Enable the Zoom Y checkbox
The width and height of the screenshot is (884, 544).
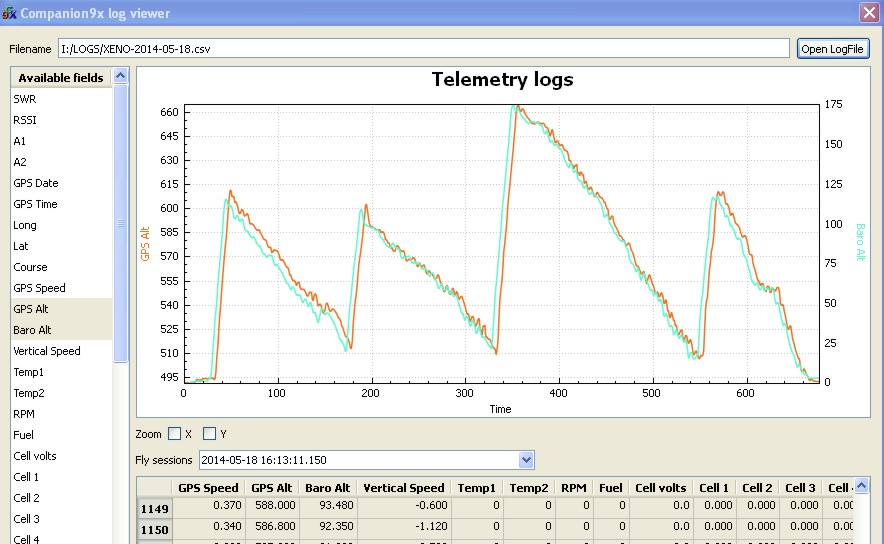click(x=209, y=434)
